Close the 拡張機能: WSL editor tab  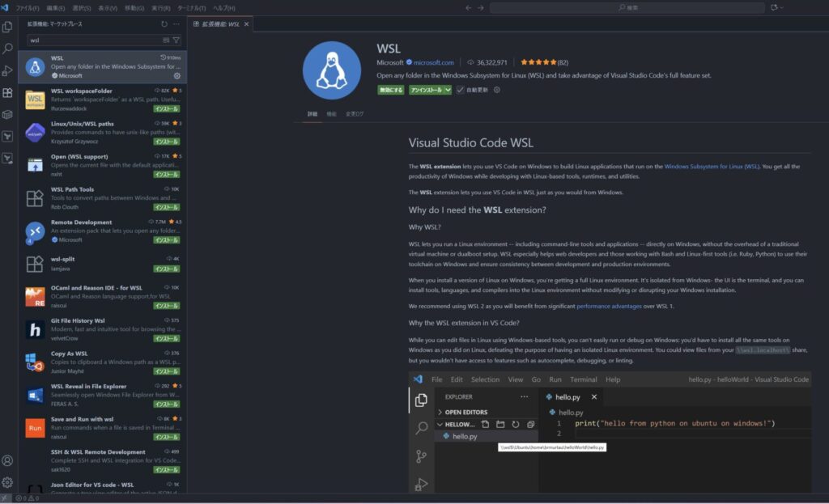point(247,24)
